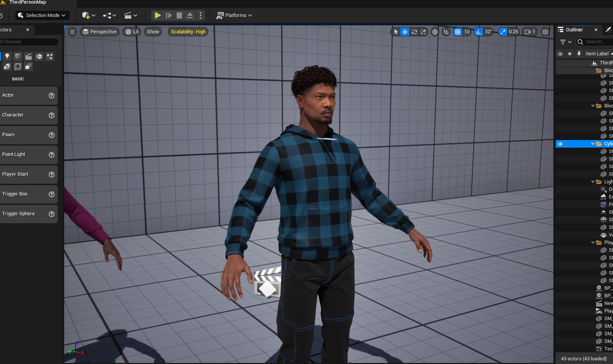Click the eject from player button
Image resolution: width=613 pixels, height=364 pixels.
click(x=190, y=15)
